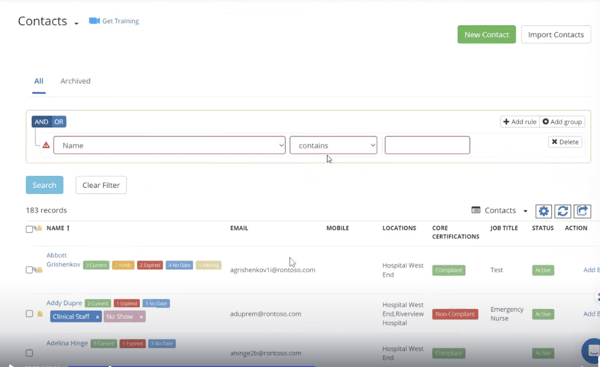The width and height of the screenshot is (600, 367).
Task: Click the warning triangle icon beside Name rule
Action: coord(46,145)
